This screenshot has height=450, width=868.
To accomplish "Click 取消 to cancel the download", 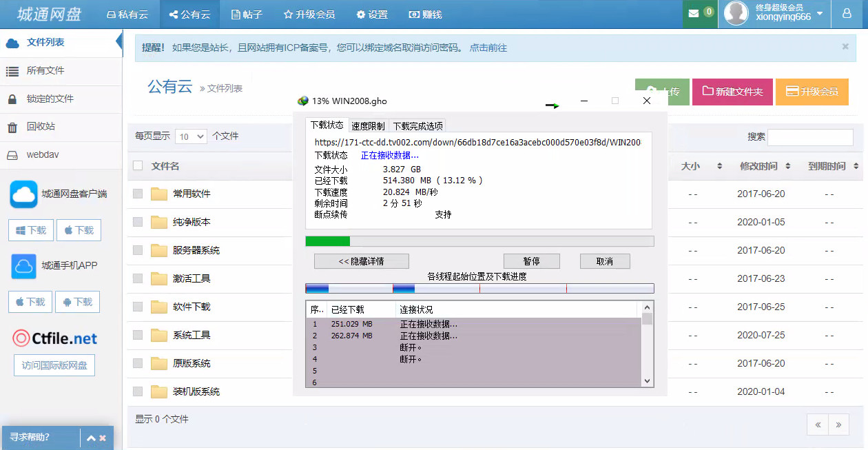I will pos(605,261).
